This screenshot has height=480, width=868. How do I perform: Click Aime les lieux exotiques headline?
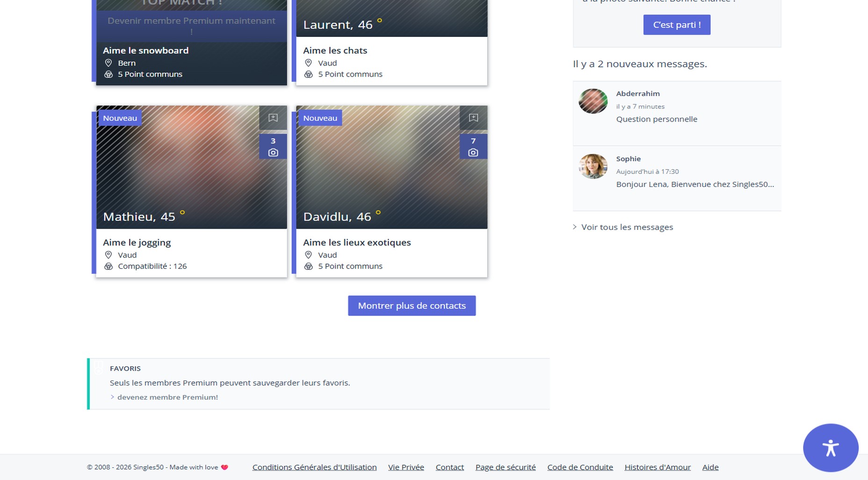[357, 243]
